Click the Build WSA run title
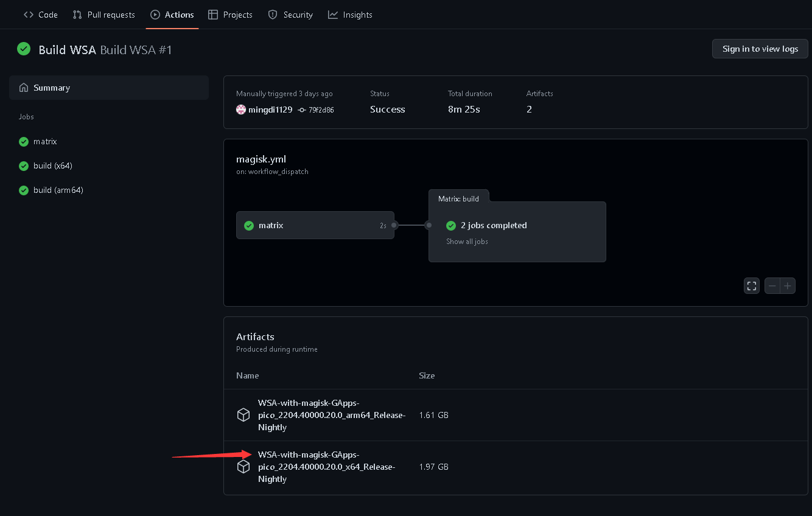Image resolution: width=812 pixels, height=516 pixels. pyautogui.click(x=105, y=50)
